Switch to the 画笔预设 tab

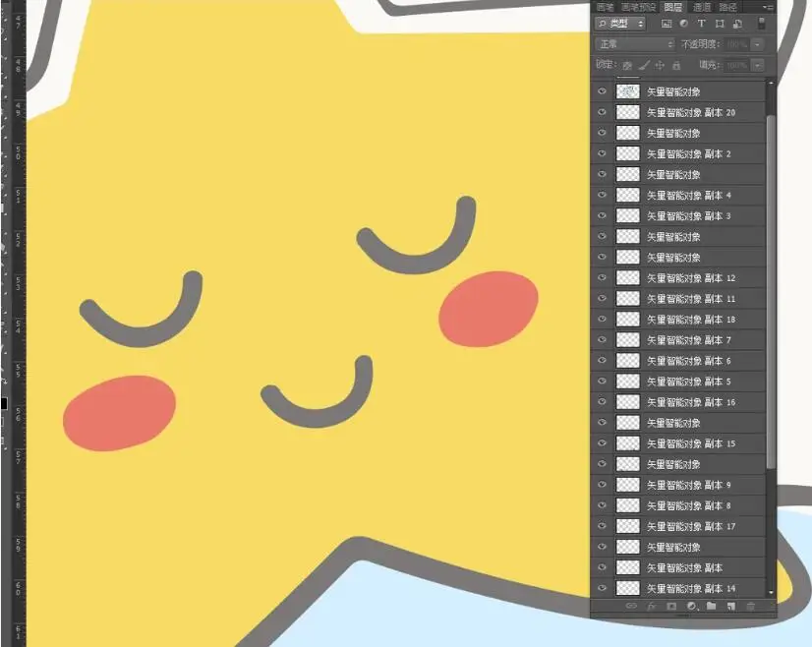click(x=639, y=7)
